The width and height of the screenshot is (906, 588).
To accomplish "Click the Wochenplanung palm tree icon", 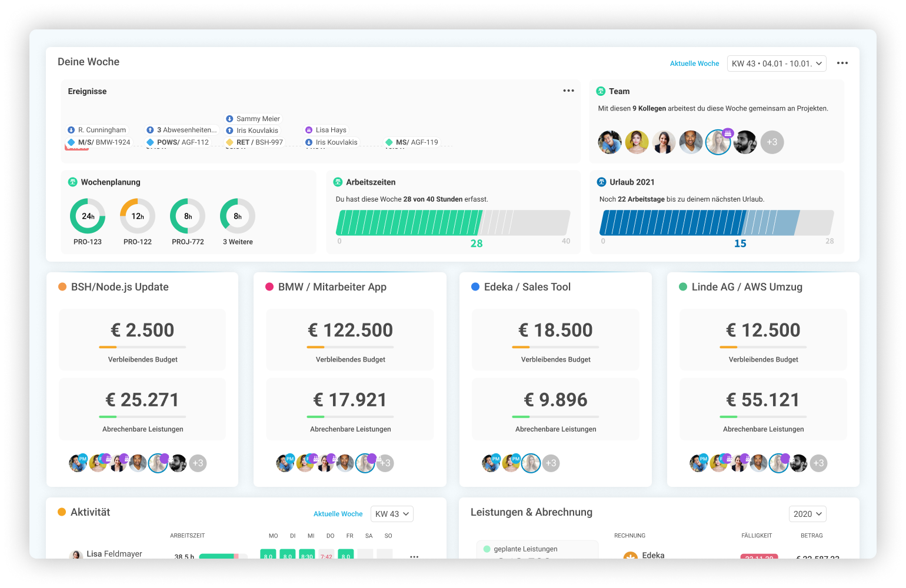I will click(73, 182).
